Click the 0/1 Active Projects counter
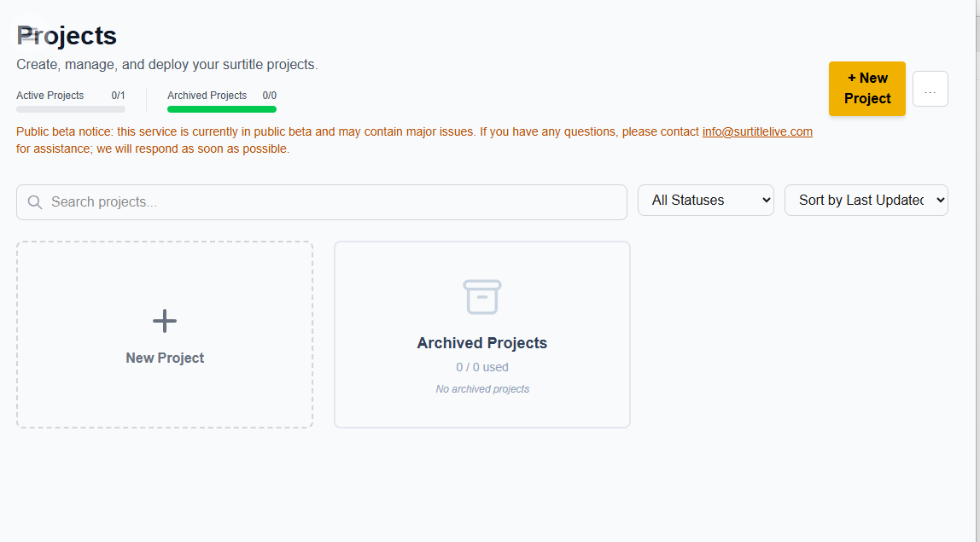Image resolution: width=980 pixels, height=542 pixels. point(118,96)
